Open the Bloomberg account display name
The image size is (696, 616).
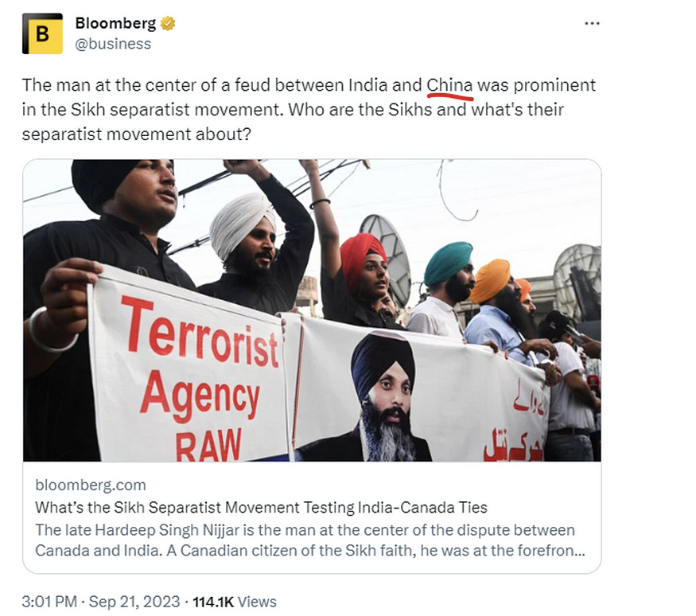point(115,23)
